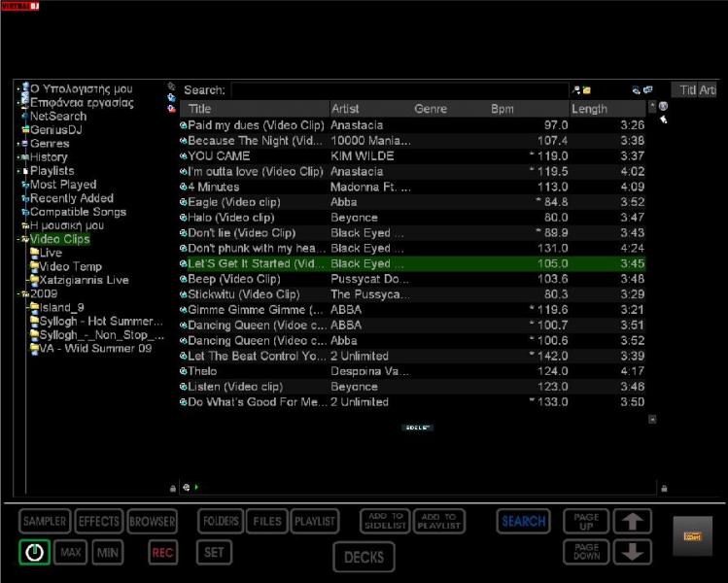Click the lock icon at the bottom right of the list
Image resolution: width=728 pixels, height=583 pixels.
click(x=664, y=489)
